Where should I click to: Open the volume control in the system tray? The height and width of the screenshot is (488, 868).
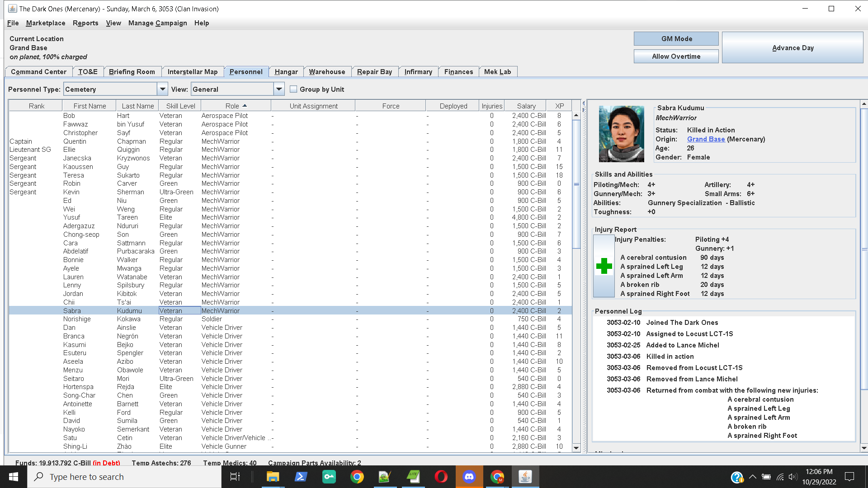click(792, 477)
